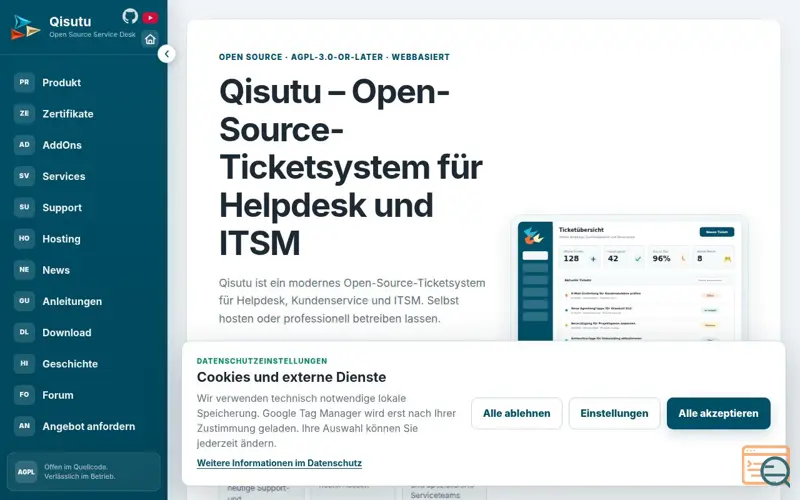Click the PR badge icon beside Produkt
The width and height of the screenshot is (800, 500).
(x=24, y=82)
